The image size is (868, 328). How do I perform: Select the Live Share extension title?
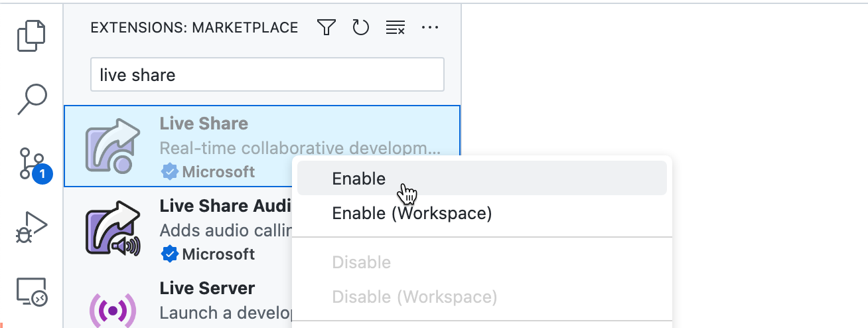[x=204, y=123]
